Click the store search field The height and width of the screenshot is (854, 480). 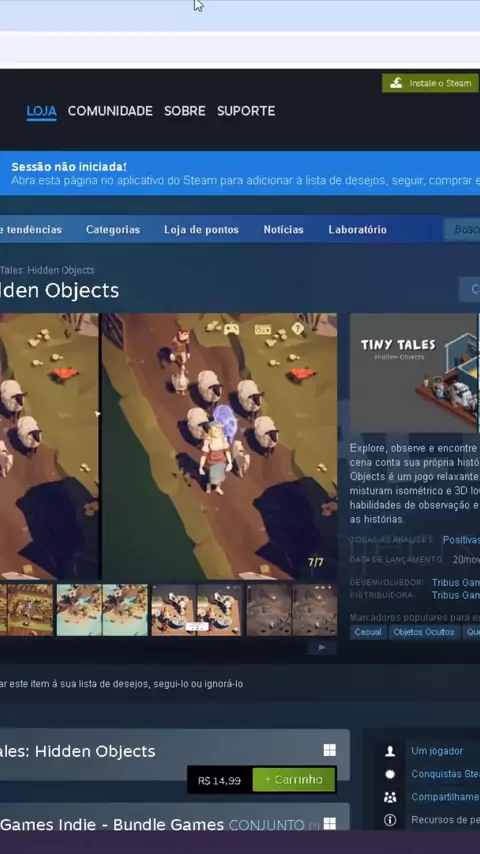463,230
